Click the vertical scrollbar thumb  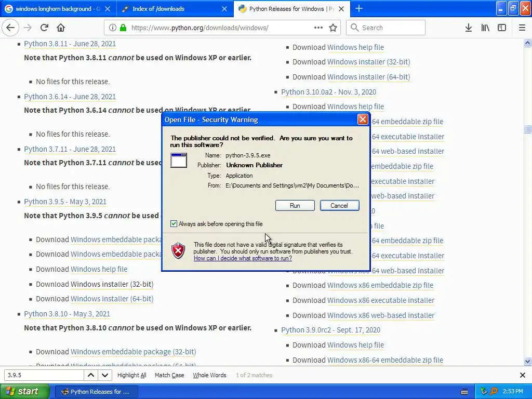point(527,129)
